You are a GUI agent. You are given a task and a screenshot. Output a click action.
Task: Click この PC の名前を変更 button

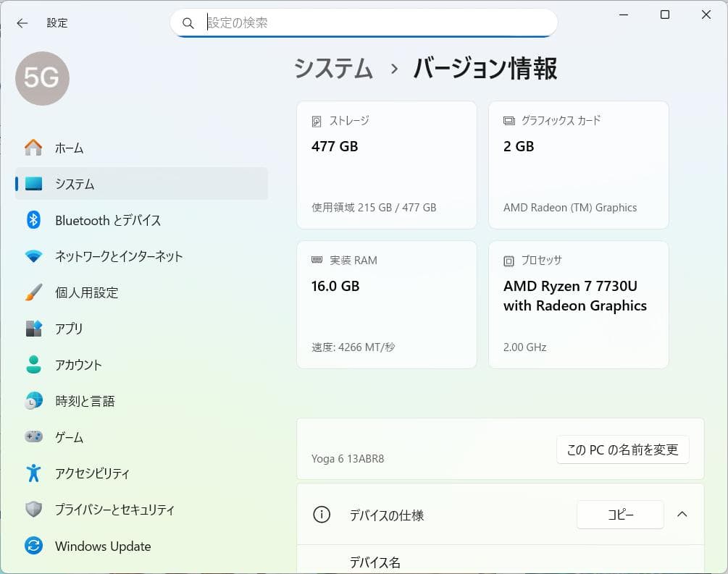622,449
